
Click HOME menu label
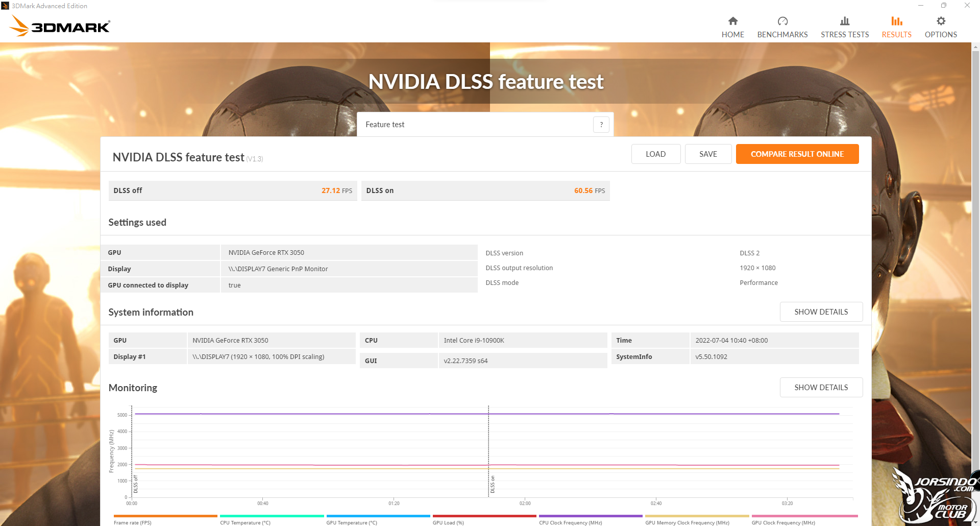(733, 35)
